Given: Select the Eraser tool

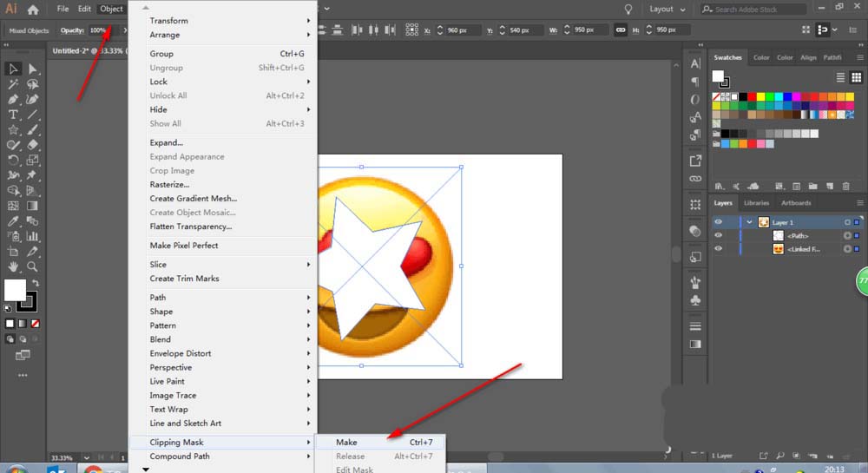Looking at the screenshot, I should coord(33,145).
